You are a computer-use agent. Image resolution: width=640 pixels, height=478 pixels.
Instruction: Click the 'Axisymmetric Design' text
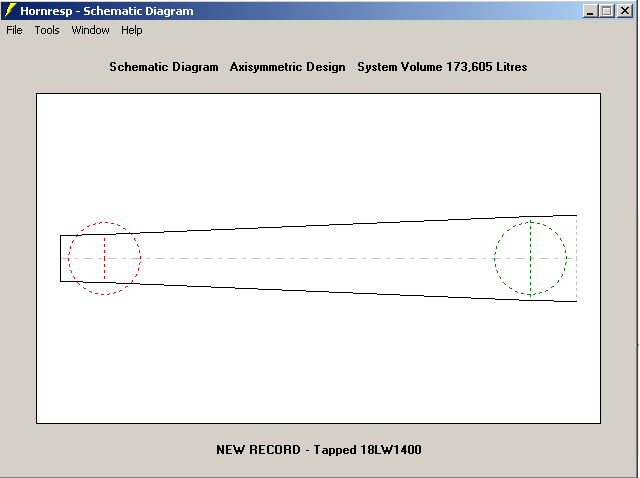287,67
